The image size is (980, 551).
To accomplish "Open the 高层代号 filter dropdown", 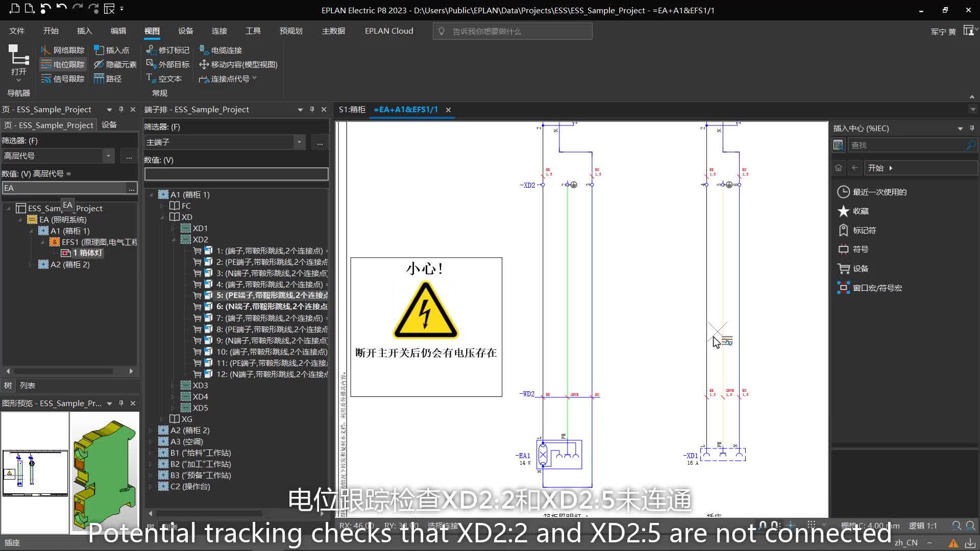I will 108,156.
